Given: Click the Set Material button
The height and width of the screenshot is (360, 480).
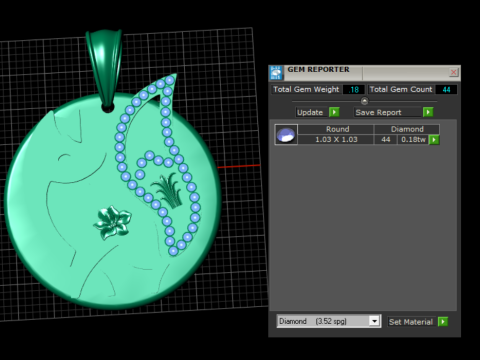Looking at the screenshot, I should [x=411, y=322].
